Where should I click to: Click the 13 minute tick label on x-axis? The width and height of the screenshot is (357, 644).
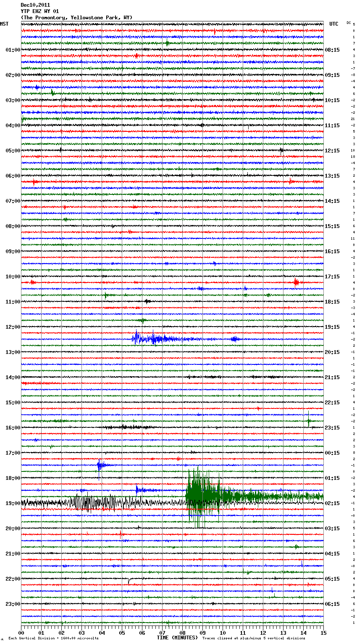coord(283,633)
